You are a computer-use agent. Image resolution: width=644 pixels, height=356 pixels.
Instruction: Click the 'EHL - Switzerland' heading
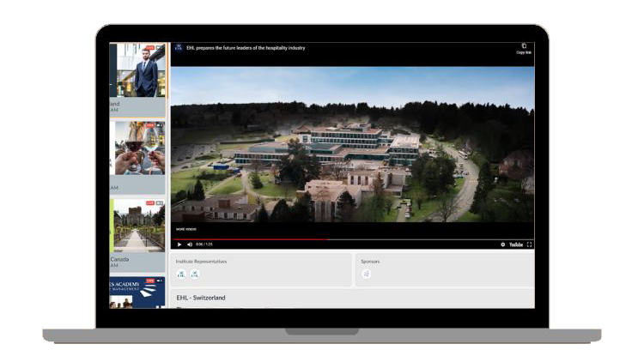[201, 298]
